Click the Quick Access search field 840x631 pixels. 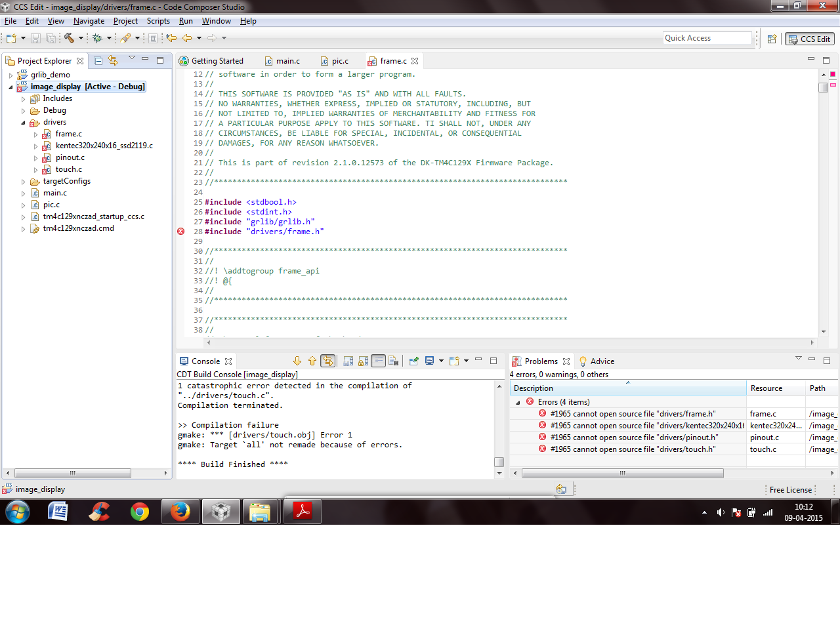(706, 38)
